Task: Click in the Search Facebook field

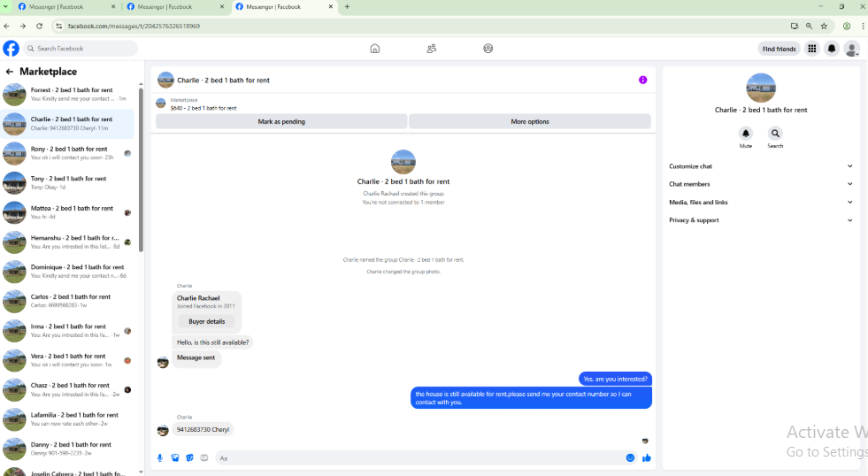Action: tap(81, 49)
